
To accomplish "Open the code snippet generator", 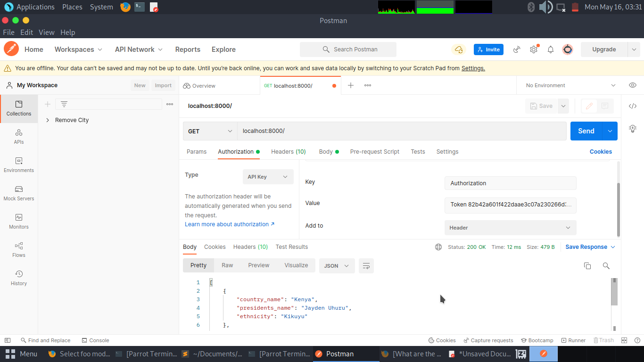I will pos(632,106).
